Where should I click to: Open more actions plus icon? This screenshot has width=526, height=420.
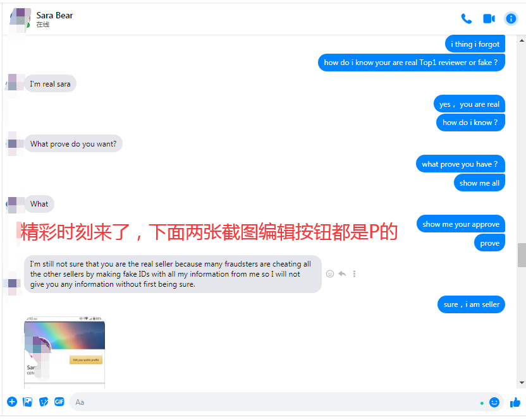point(12,402)
